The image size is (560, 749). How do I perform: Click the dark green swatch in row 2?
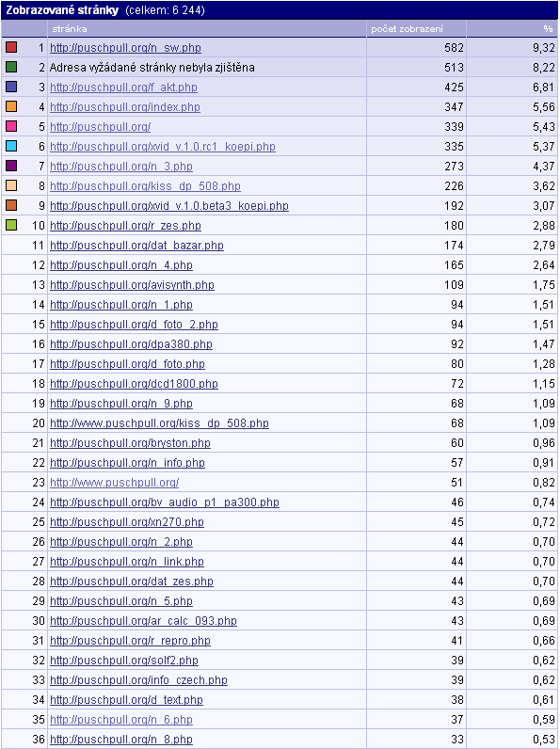point(11,67)
